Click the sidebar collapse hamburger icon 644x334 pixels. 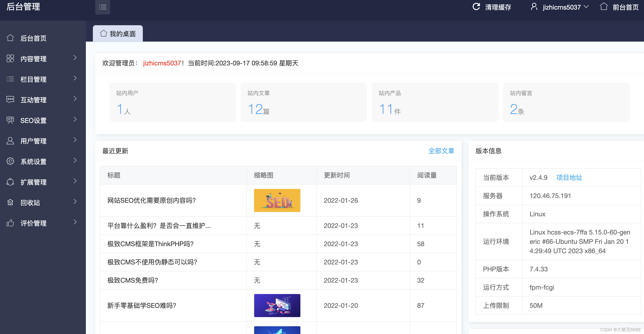pyautogui.click(x=102, y=7)
